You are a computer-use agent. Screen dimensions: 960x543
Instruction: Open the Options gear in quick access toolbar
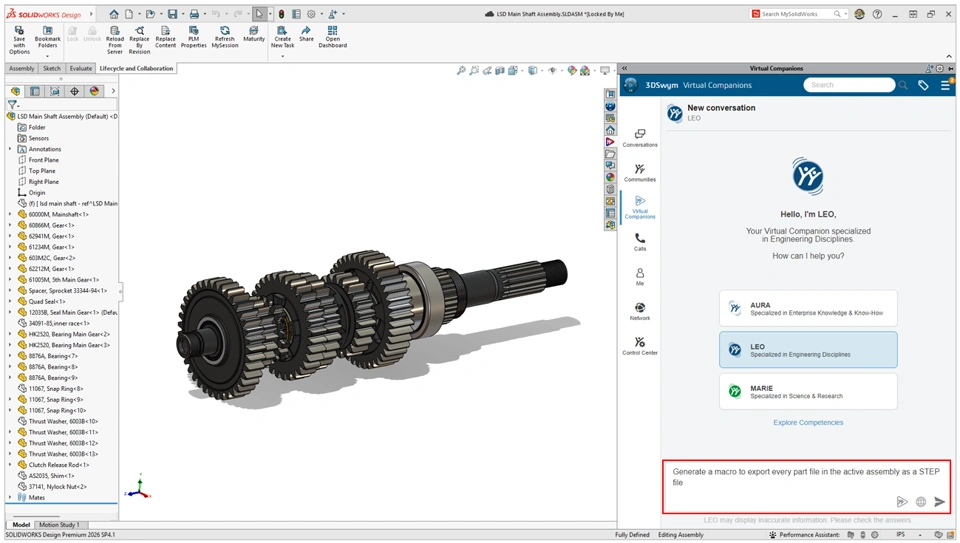click(x=311, y=13)
